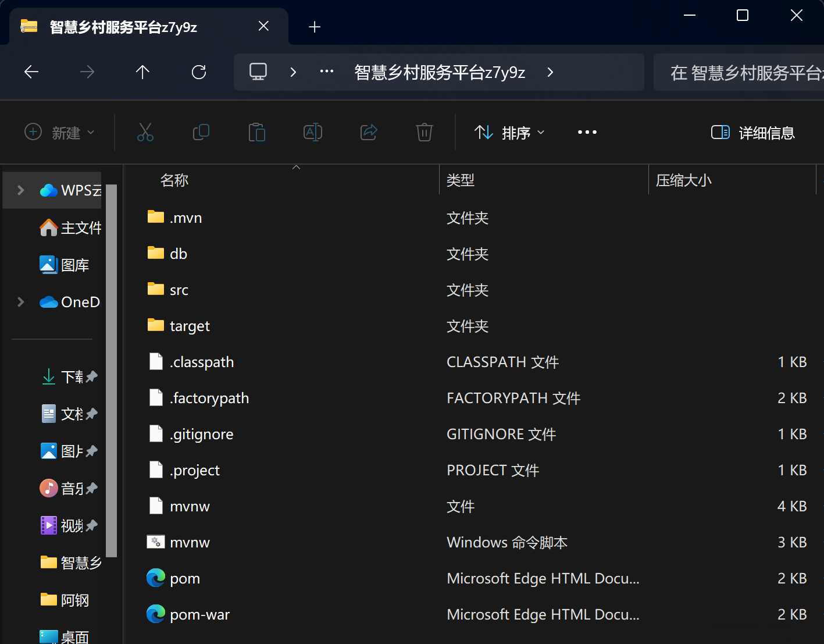Screen dimensions: 824x644
Task: Open the Videos quick access item
Action: coord(63,525)
